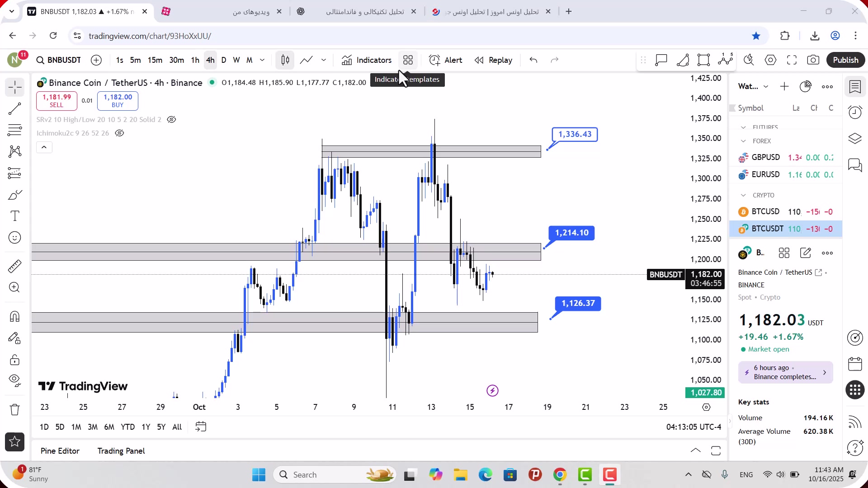
Task: Remove drawings with trash icon
Action: [x=15, y=410]
